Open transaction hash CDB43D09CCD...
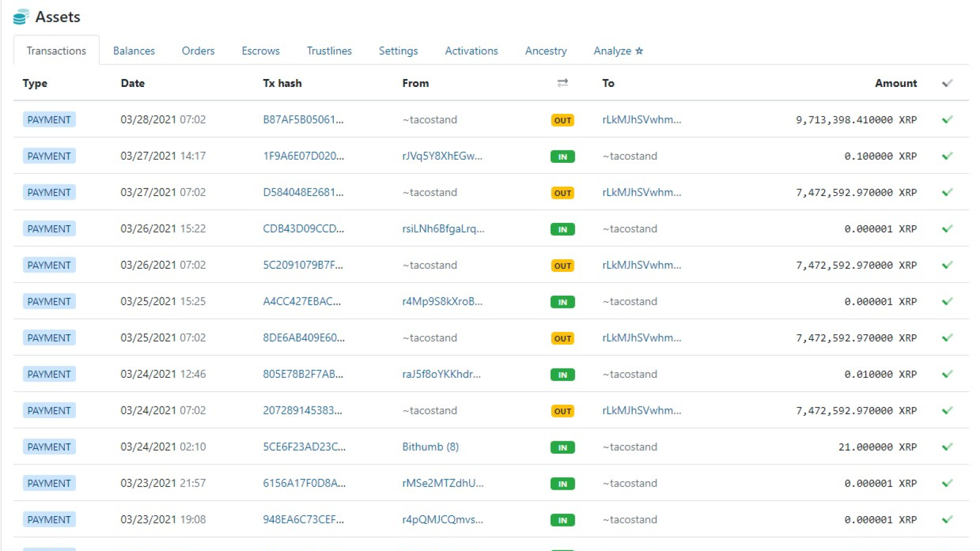Viewport: 980px width, 551px height. 303,228
